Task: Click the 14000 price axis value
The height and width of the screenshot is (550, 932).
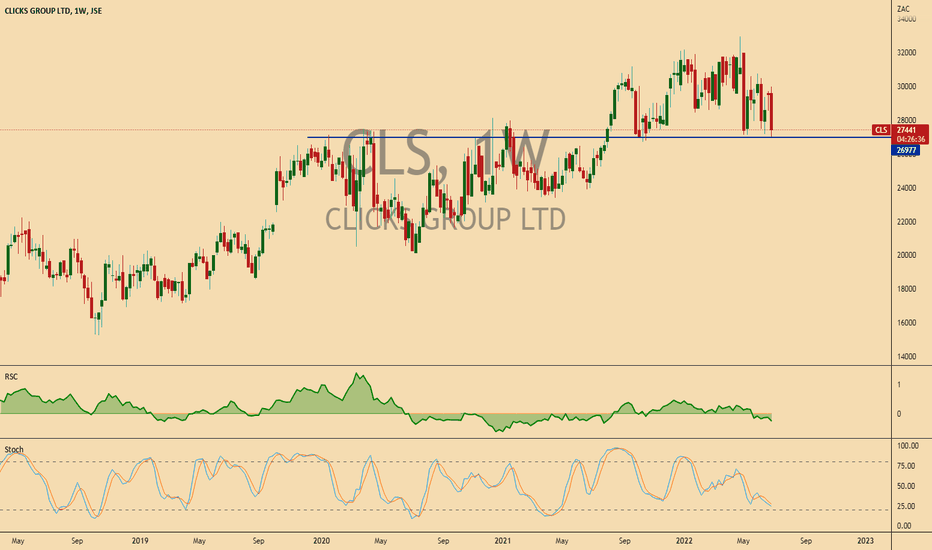Action: click(906, 357)
